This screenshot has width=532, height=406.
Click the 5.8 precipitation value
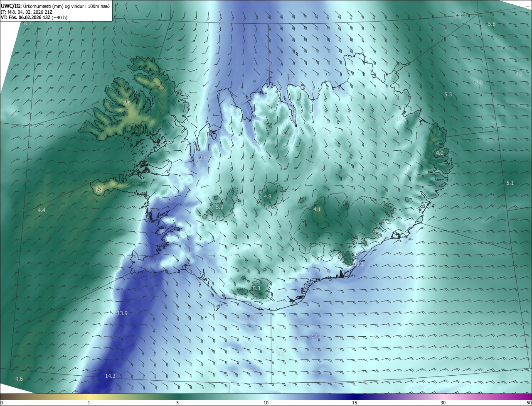click(x=492, y=24)
